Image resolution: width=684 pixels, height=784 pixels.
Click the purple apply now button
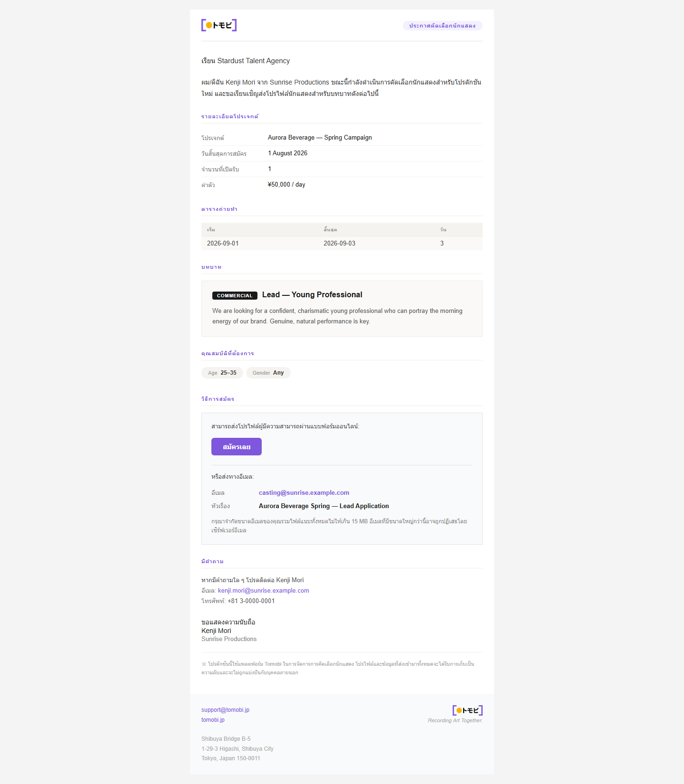(237, 447)
